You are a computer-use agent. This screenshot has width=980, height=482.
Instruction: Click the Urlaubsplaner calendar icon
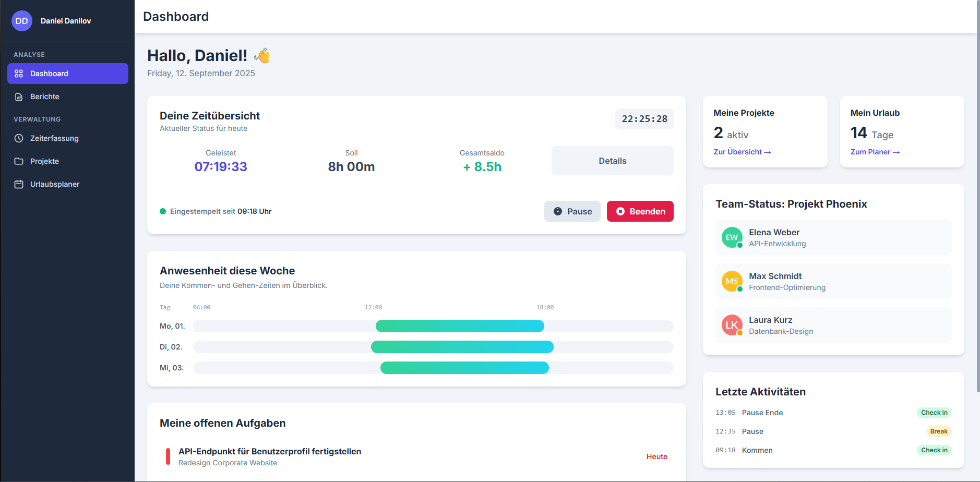19,184
